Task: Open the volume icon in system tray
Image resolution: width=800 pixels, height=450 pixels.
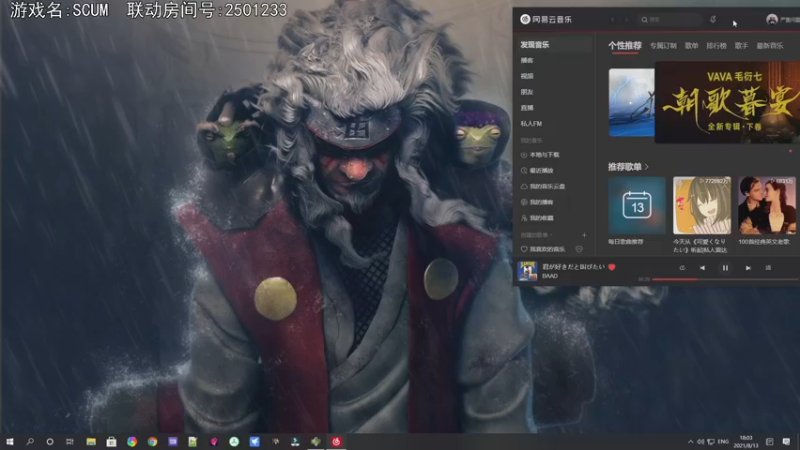Action: click(x=701, y=442)
